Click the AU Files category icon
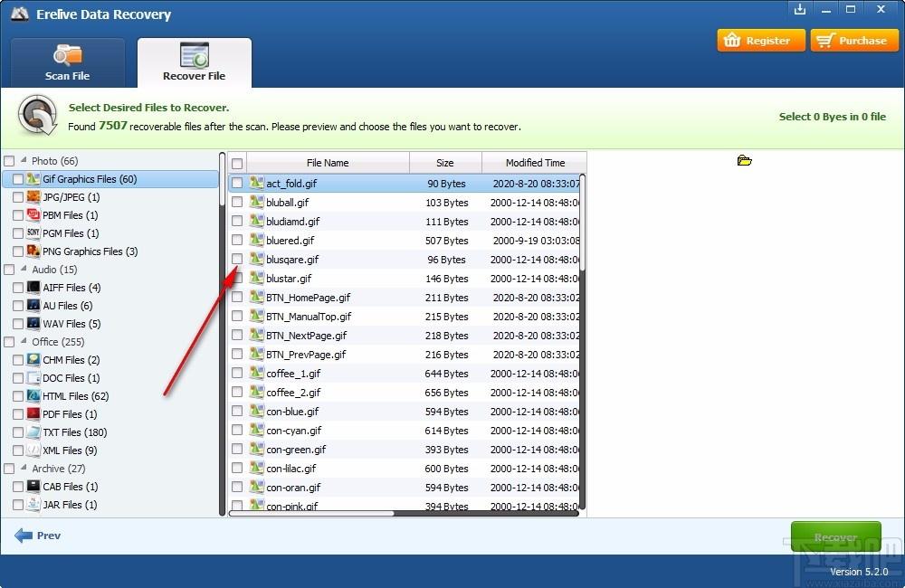 33,305
